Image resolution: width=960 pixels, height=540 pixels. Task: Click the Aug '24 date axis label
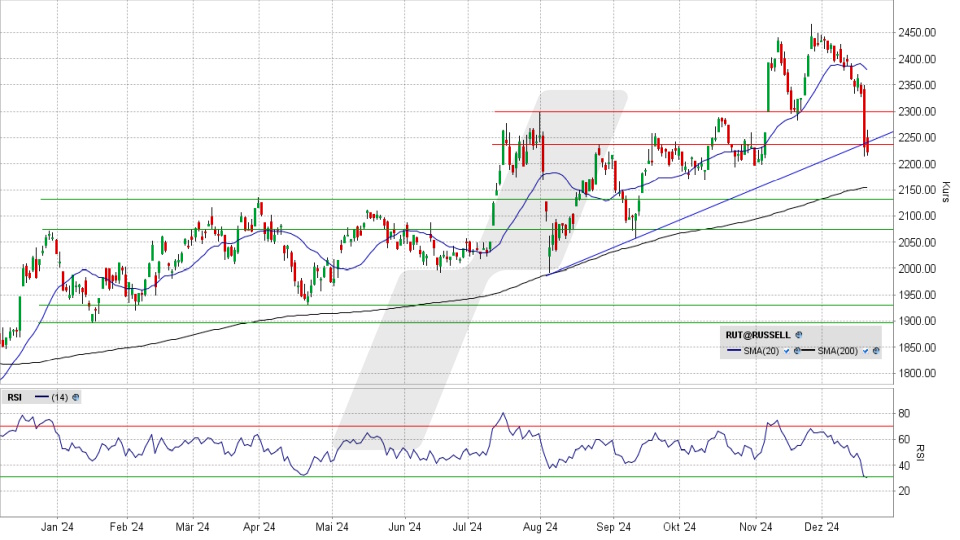[541, 527]
